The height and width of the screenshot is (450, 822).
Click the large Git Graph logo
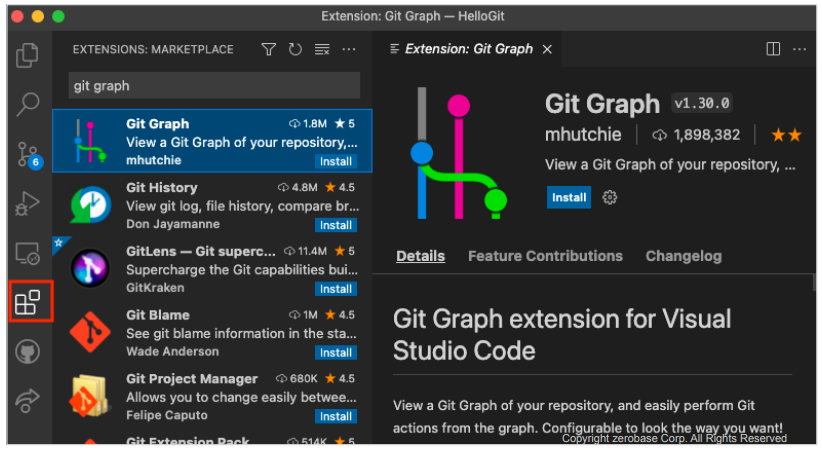pos(458,153)
